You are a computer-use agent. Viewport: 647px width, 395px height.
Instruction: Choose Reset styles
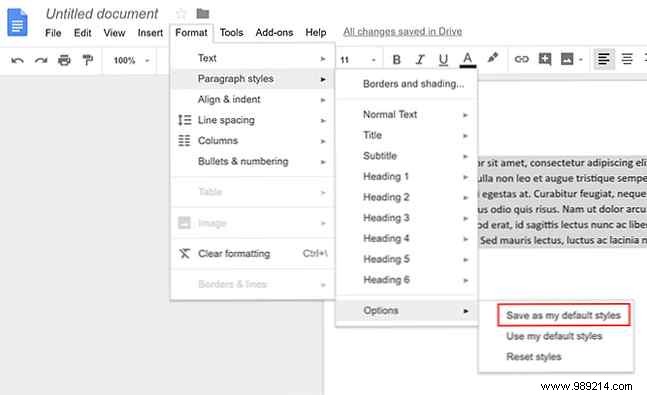(x=534, y=357)
